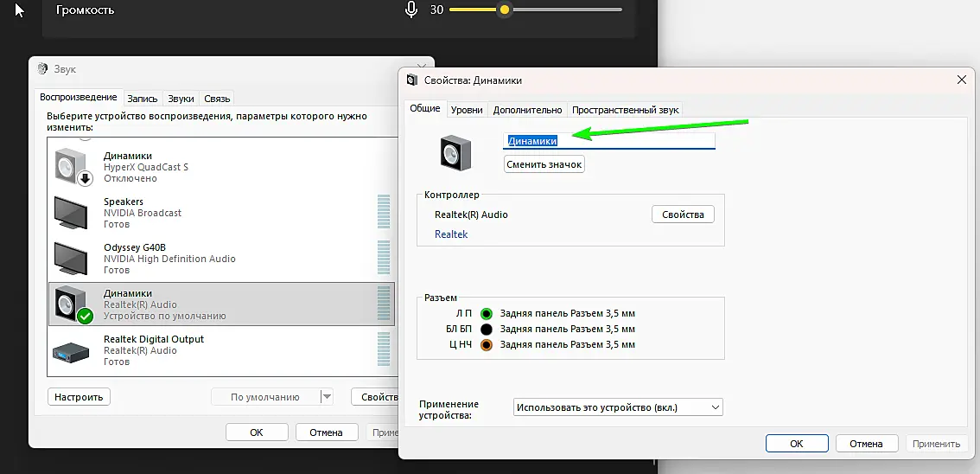Click the Настроить button
The width and height of the screenshot is (980, 474).
[79, 396]
